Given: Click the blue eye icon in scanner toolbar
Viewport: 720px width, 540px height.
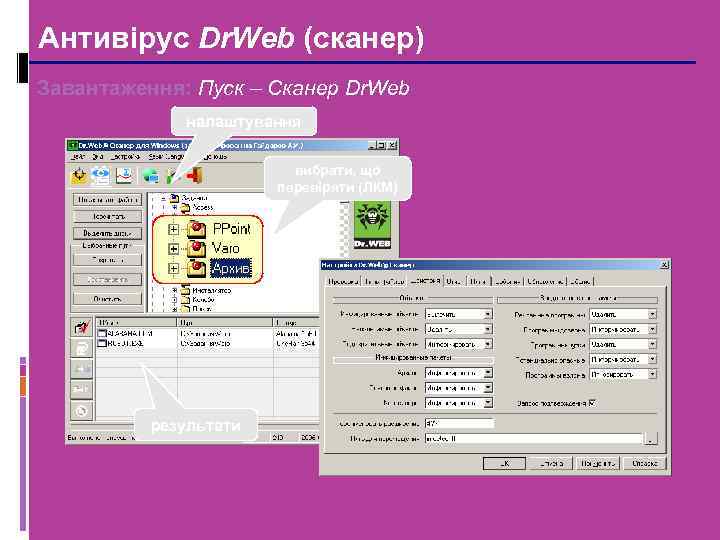Looking at the screenshot, I should [101, 176].
